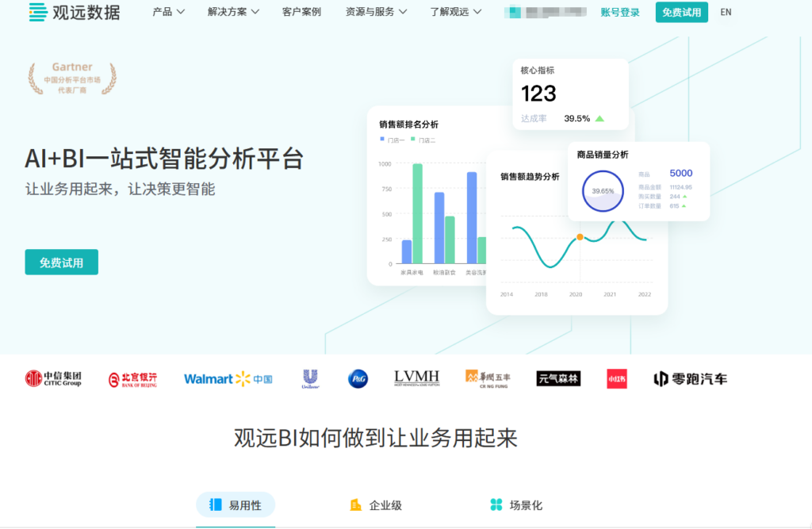Switch language with the EN link

click(726, 12)
